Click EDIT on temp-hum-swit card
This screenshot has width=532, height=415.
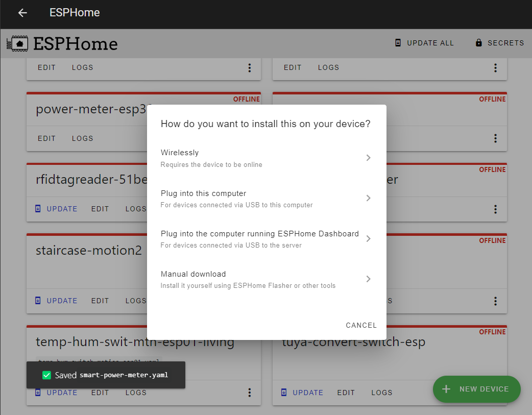[100, 393]
